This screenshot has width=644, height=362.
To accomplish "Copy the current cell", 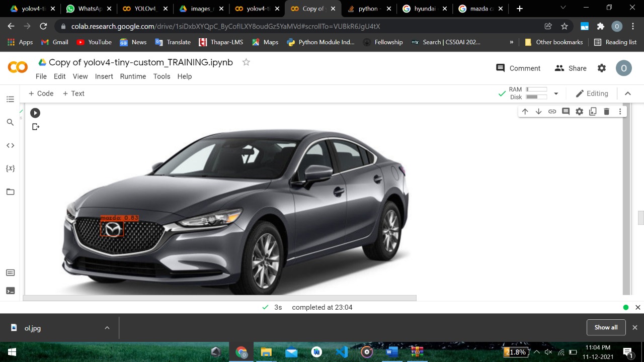I will 593,111.
